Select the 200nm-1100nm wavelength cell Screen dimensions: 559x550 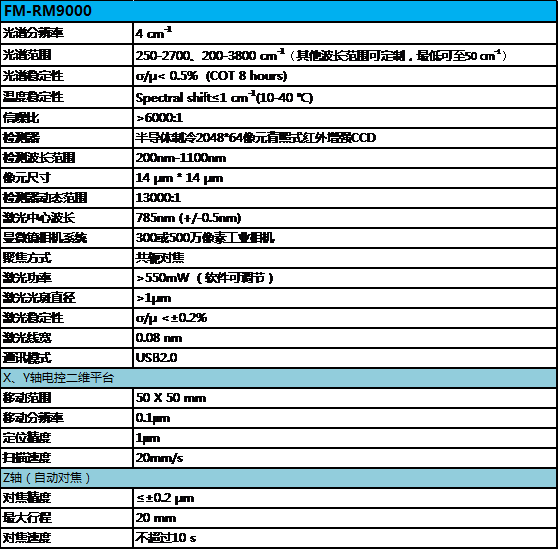(344, 158)
